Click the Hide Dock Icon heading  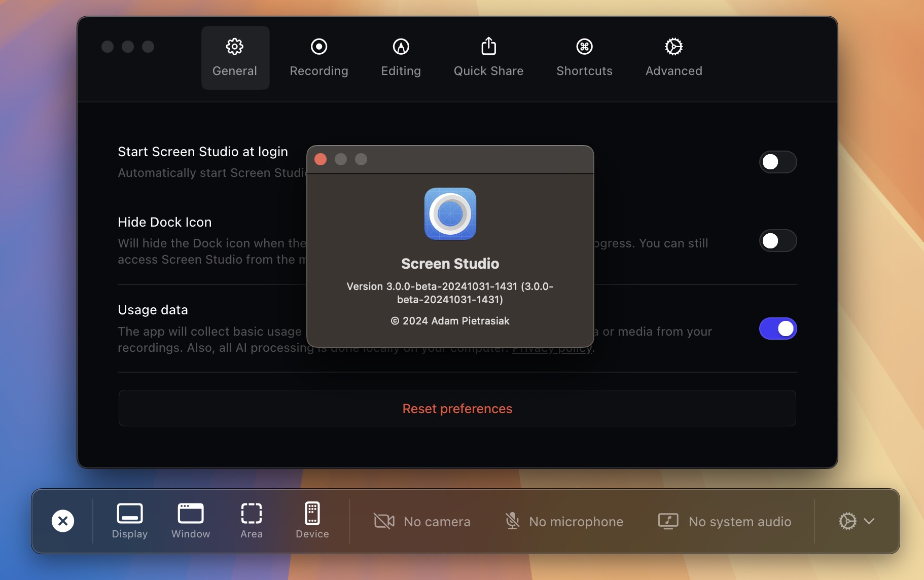click(165, 222)
